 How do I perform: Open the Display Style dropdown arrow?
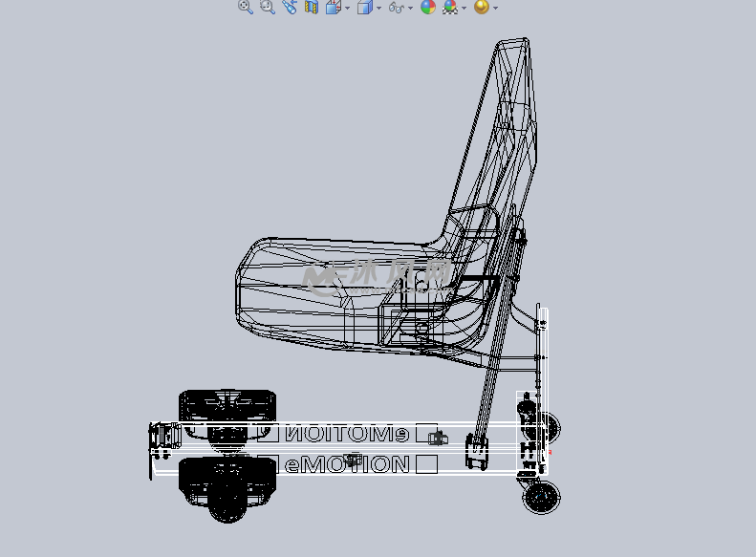378,9
